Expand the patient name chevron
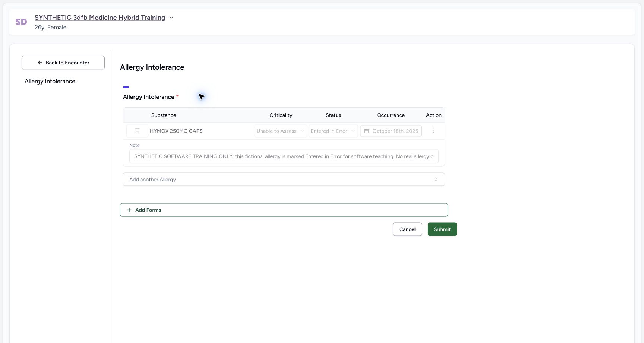 [x=171, y=18]
